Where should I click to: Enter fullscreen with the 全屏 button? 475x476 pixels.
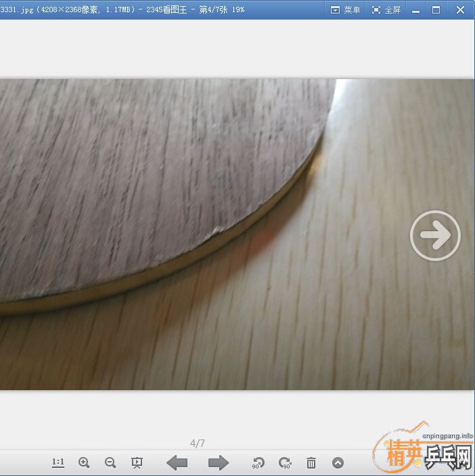point(386,9)
